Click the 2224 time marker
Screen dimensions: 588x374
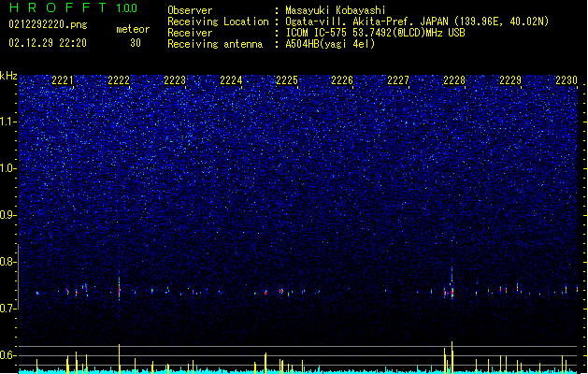[x=231, y=79]
